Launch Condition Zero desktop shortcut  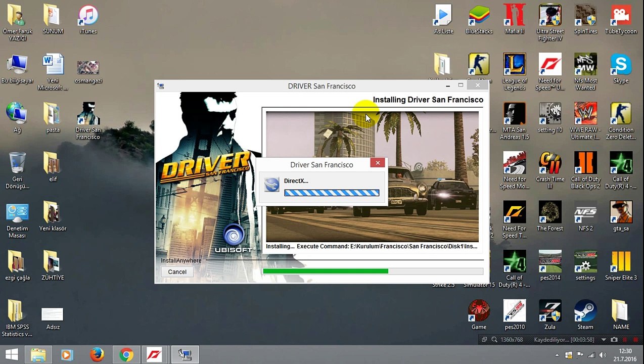[x=621, y=121]
